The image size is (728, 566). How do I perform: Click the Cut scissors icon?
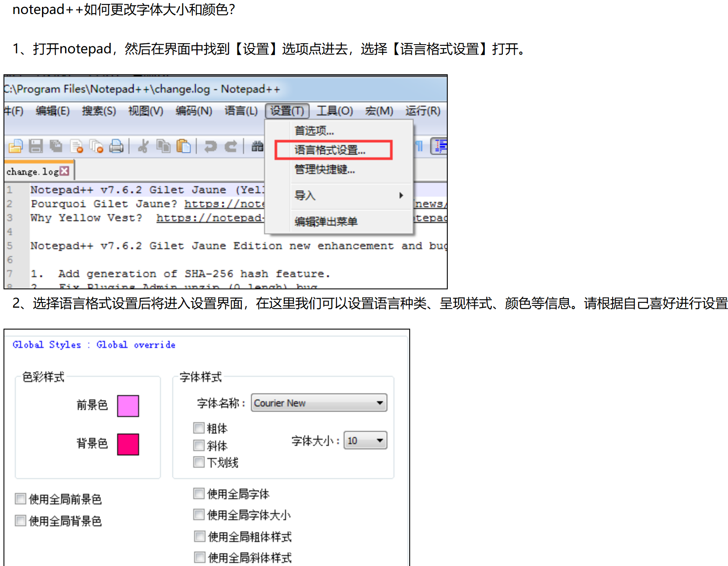[x=143, y=146]
